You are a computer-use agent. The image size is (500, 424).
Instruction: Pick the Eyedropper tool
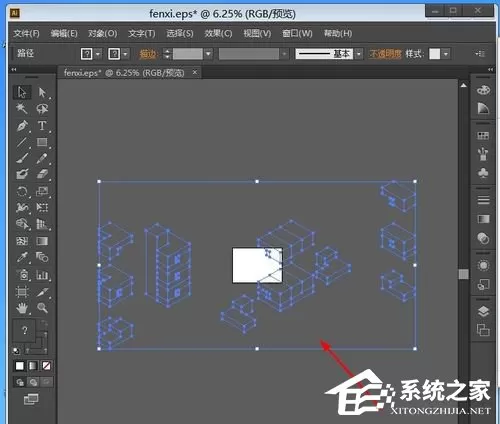(22, 257)
